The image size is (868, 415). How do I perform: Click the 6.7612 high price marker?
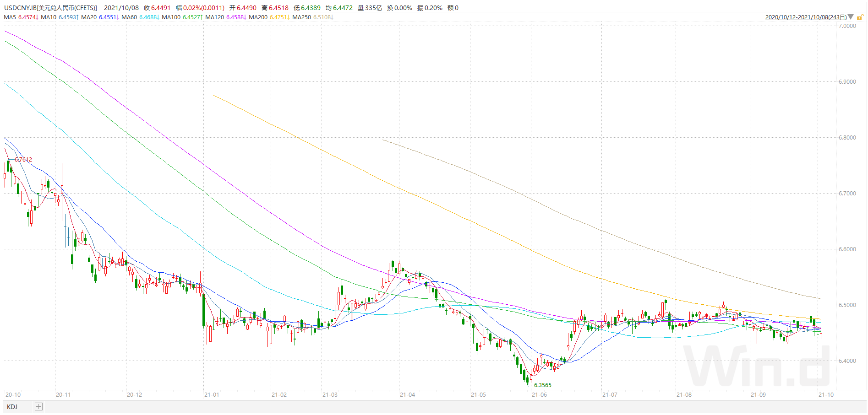tap(23, 160)
